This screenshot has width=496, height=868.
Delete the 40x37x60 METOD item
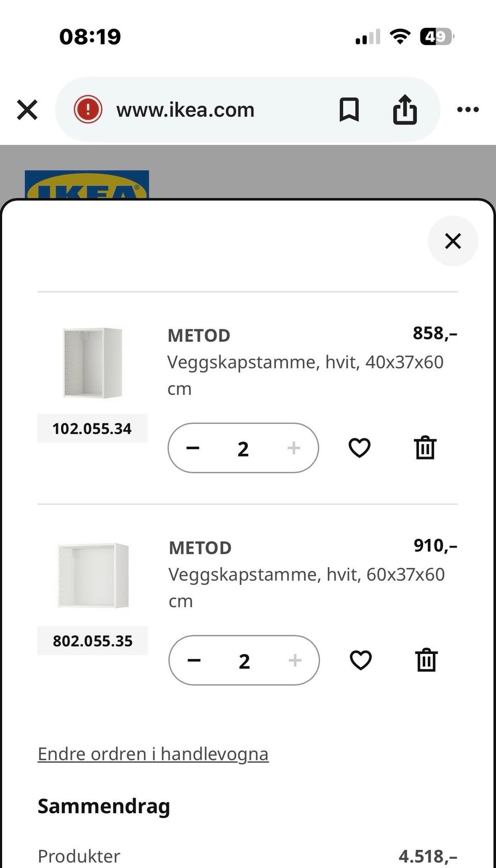[x=425, y=448]
